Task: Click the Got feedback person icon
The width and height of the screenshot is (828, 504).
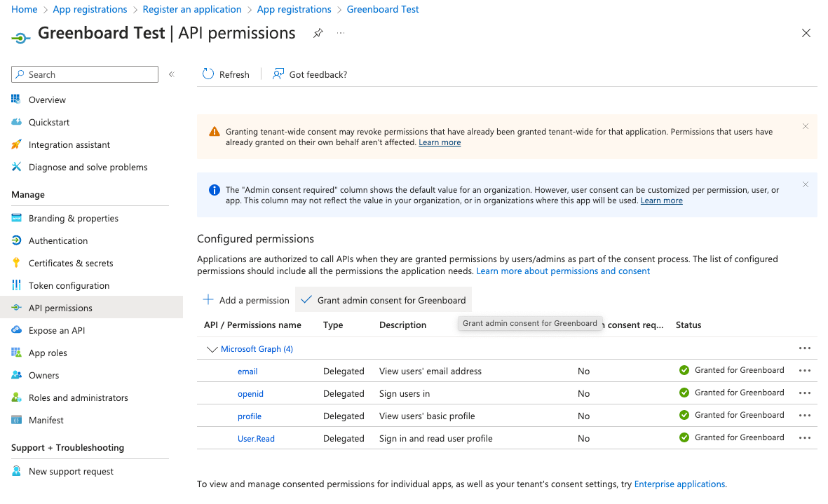Action: click(x=278, y=74)
